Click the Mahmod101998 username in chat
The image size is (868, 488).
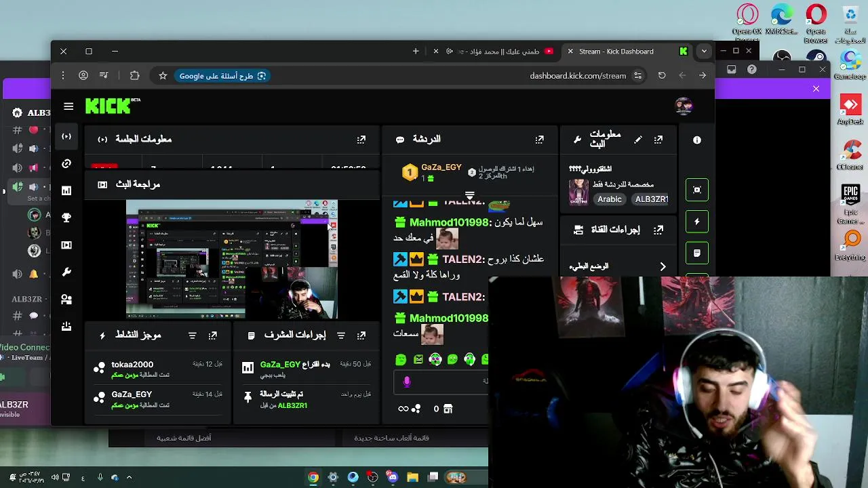pos(449,222)
